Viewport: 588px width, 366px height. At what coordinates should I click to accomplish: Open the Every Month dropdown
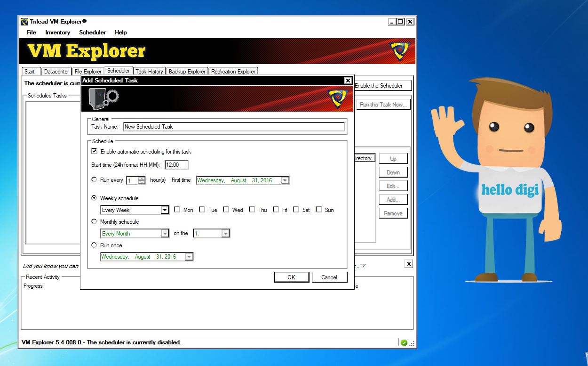[165, 234]
